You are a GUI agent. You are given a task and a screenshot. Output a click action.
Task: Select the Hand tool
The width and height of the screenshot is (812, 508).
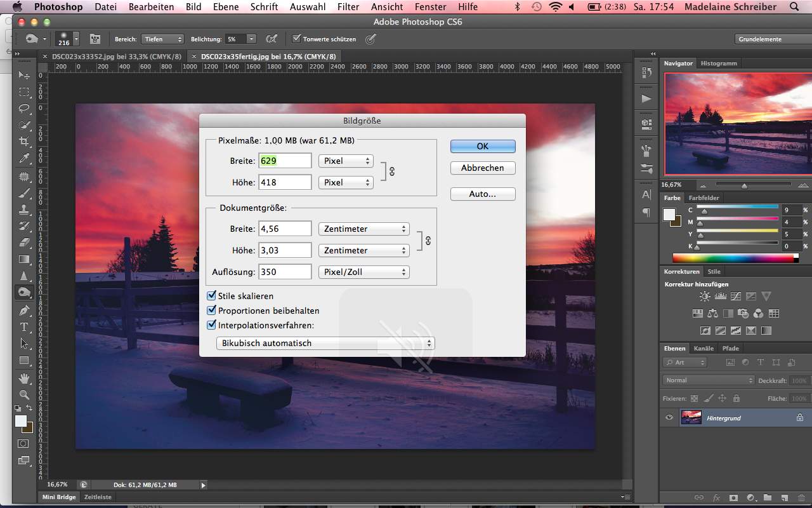point(24,378)
